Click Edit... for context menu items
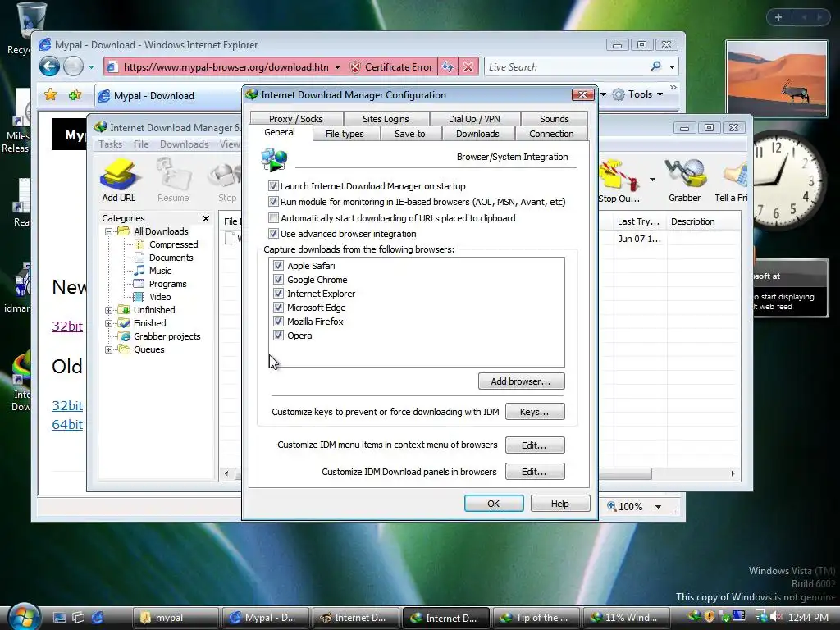The width and height of the screenshot is (840, 630). pos(535,445)
